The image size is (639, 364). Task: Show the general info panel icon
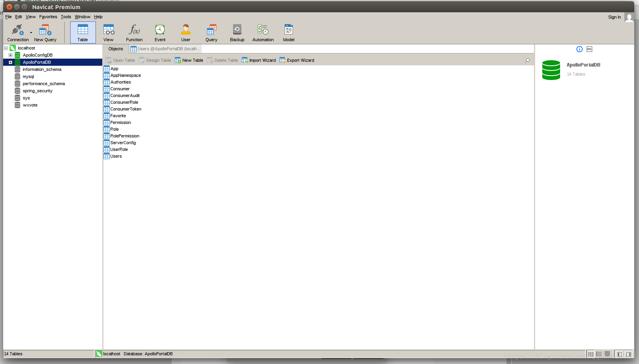point(580,49)
